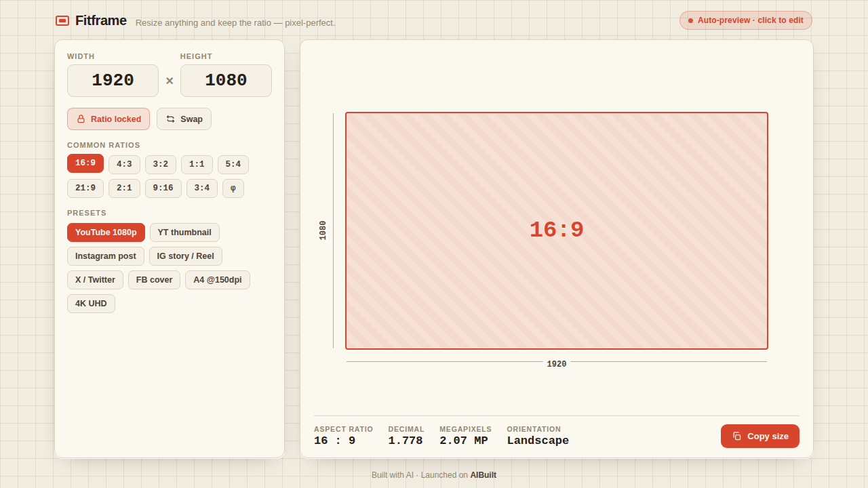
Task: Select the 16:9 ratio chip
Action: pos(85,163)
